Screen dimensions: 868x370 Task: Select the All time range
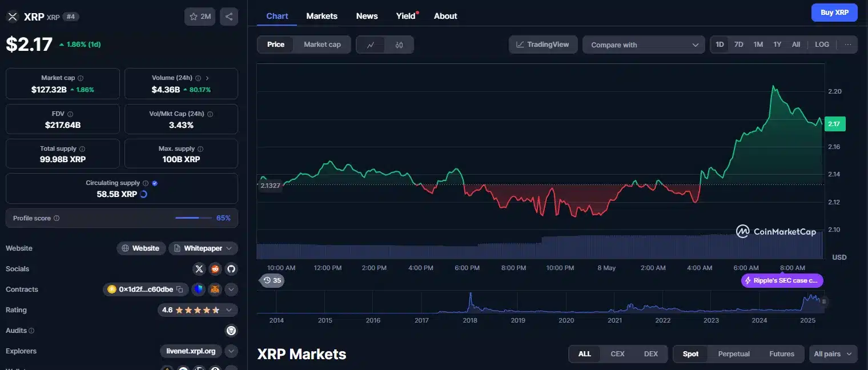click(796, 45)
